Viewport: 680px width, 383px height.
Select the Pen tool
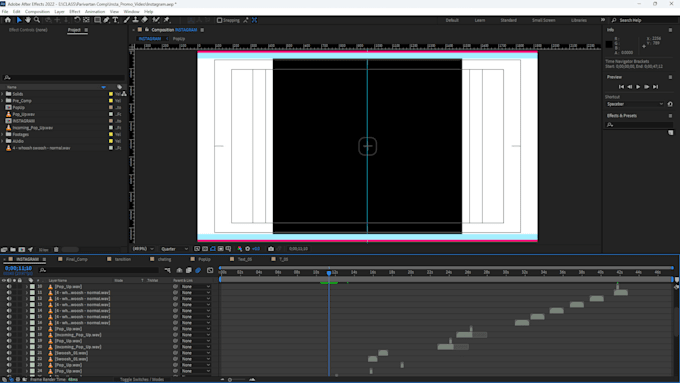(106, 20)
